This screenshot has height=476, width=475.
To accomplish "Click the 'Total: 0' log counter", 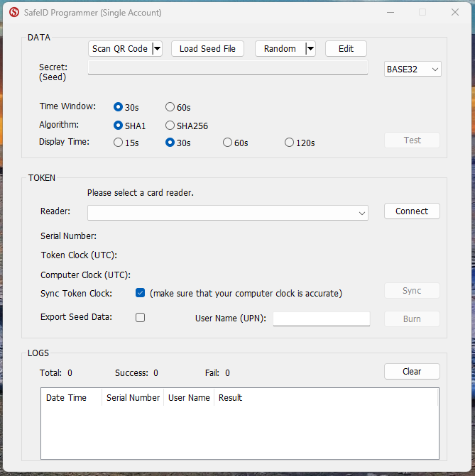I will click(56, 373).
